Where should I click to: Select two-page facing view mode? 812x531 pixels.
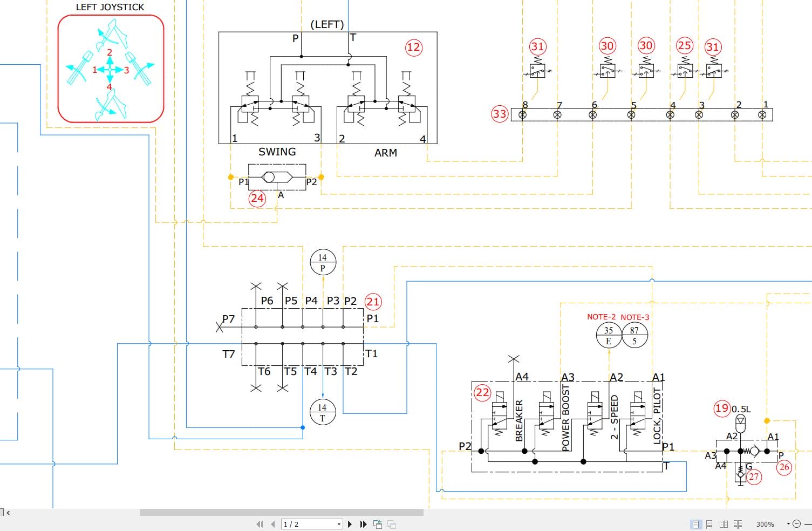click(x=724, y=523)
